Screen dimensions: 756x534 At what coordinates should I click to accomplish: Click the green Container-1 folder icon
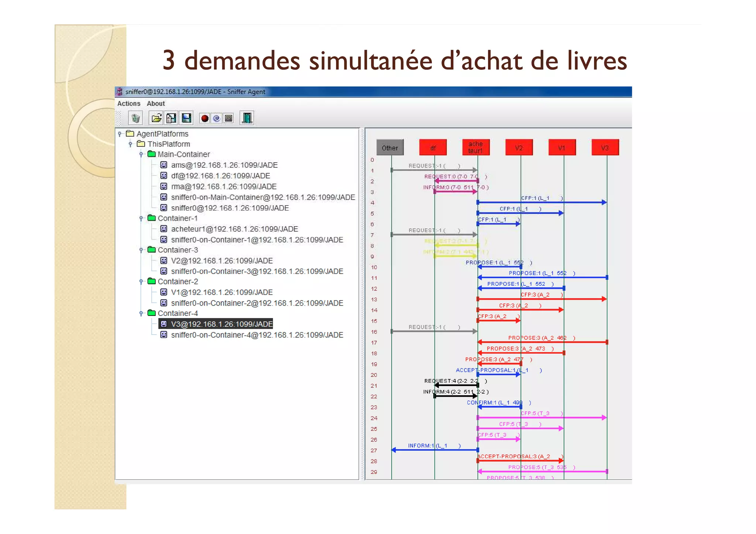click(151, 218)
